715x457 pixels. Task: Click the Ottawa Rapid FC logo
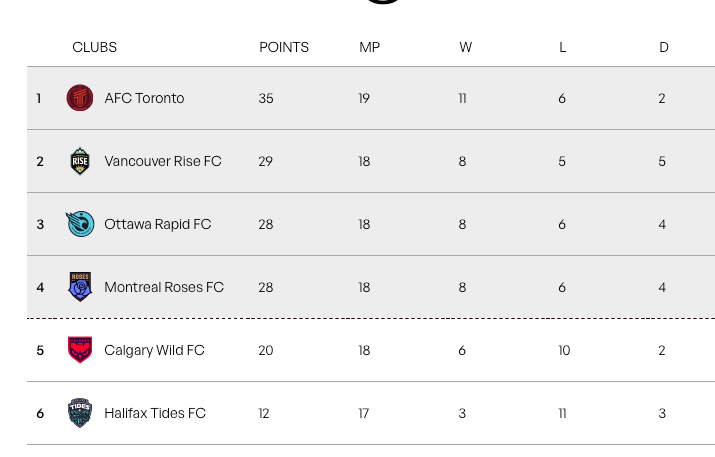pyautogui.click(x=80, y=224)
